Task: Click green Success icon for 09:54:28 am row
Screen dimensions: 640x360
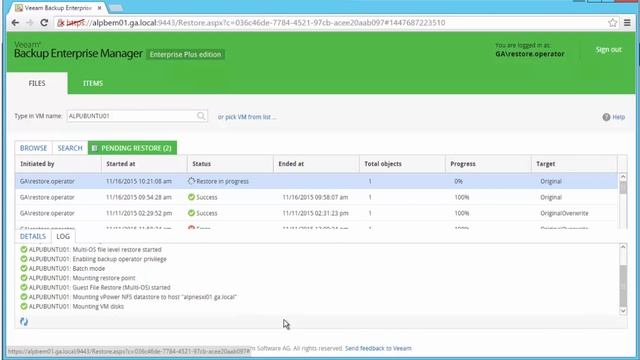Action: click(191, 197)
